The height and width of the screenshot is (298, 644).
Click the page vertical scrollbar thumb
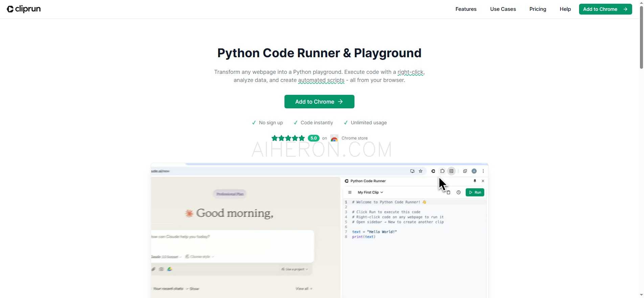(x=641, y=37)
